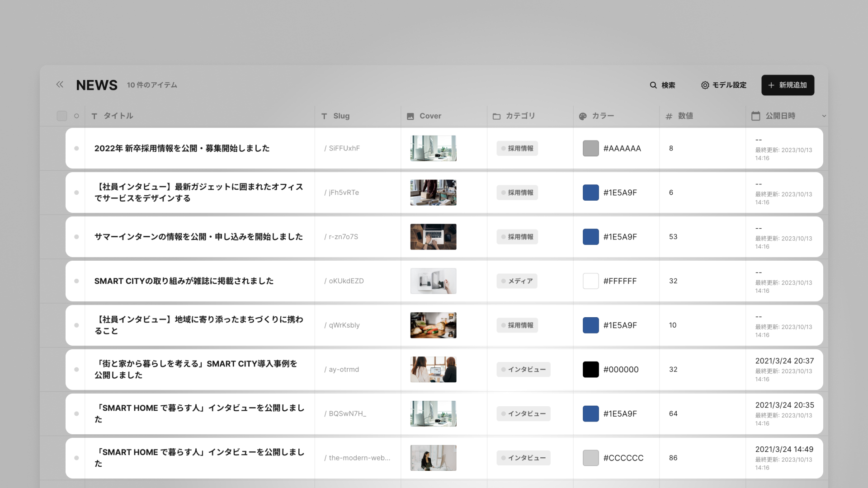This screenshot has width=868, height=488.
Task: Toggle status dot of the-modern-web row
Action: (76, 458)
